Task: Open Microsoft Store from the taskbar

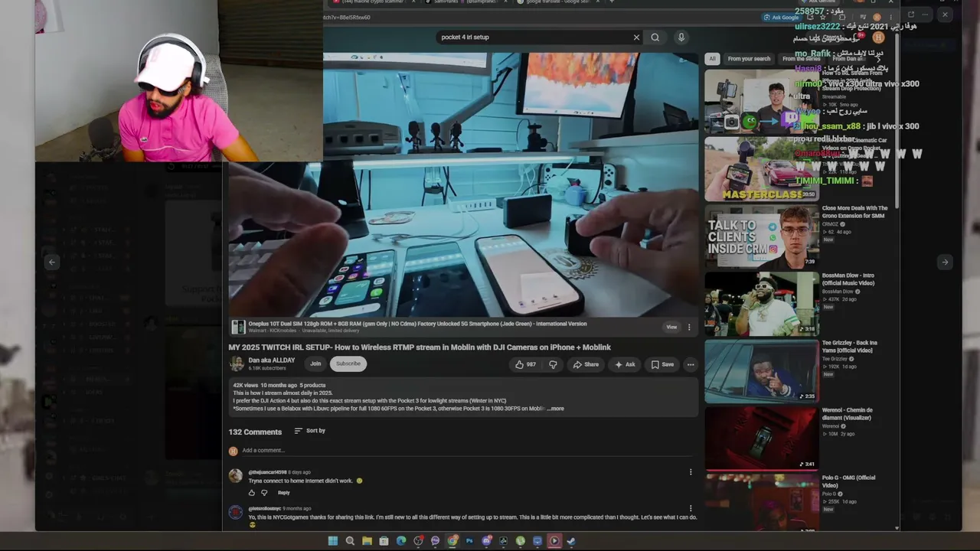Action: tap(384, 541)
